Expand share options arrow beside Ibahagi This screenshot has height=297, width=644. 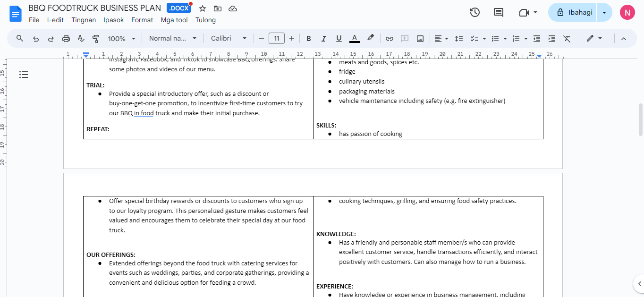pyautogui.click(x=604, y=13)
